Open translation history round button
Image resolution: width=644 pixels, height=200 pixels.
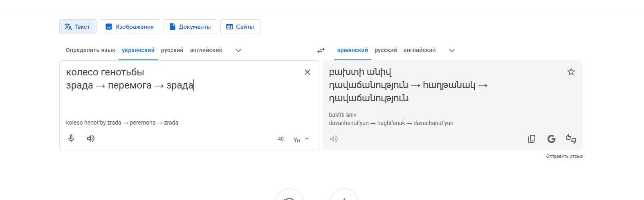(289, 195)
